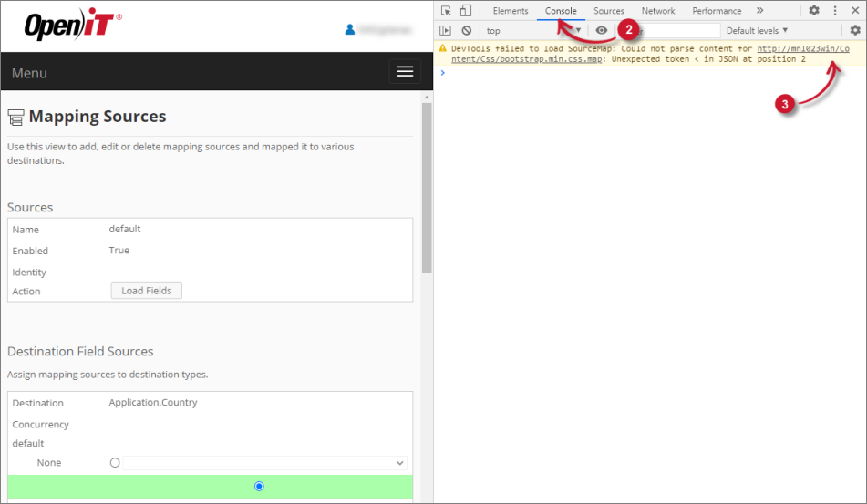Image resolution: width=867 pixels, height=504 pixels.
Task: Switch to the Performance tab
Action: (717, 11)
